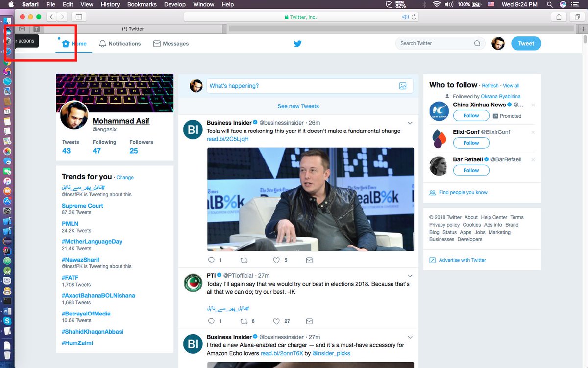Screen dimensions: 588x368
Task: Click the add photo icon in compose box
Action: click(403, 86)
